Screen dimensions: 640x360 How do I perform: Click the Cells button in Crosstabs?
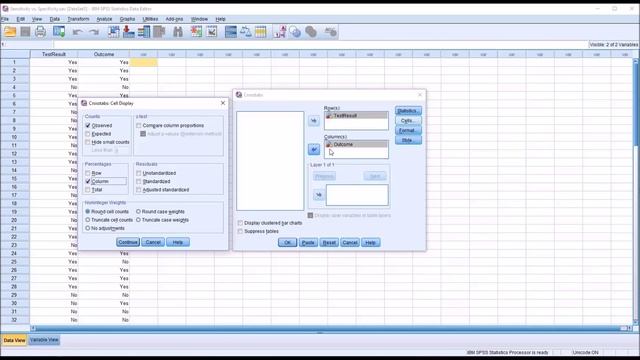(408, 121)
